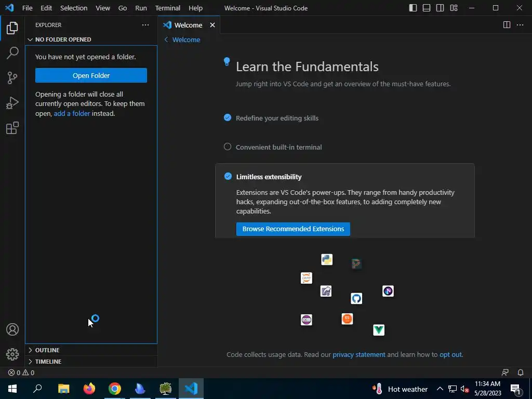Viewport: 532px width, 399px height.
Task: Open the Windows Action Center notifications
Action: pyautogui.click(x=516, y=389)
